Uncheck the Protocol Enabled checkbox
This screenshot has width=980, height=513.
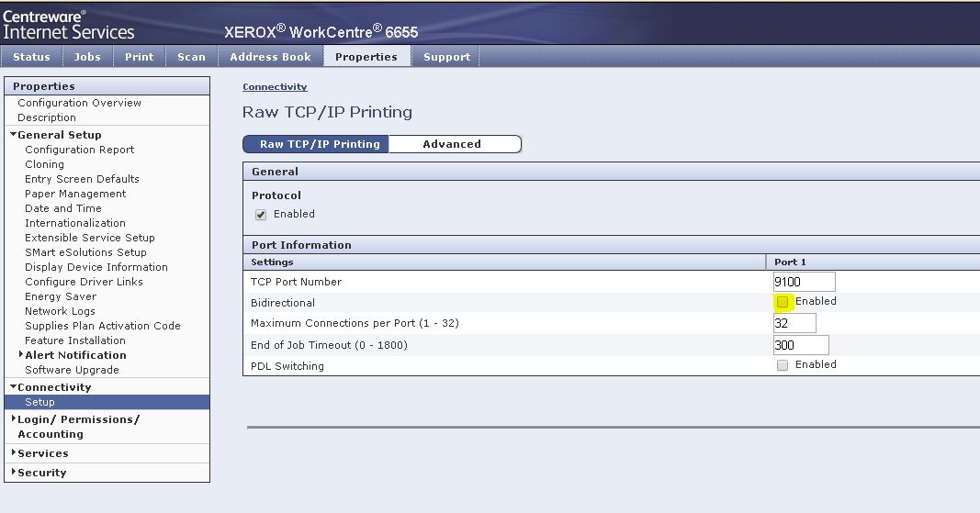[261, 215]
